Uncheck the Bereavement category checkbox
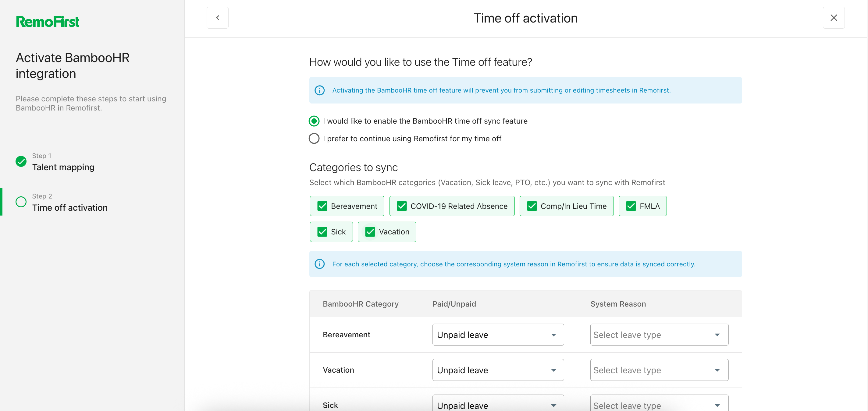The width and height of the screenshot is (868, 411). click(322, 206)
